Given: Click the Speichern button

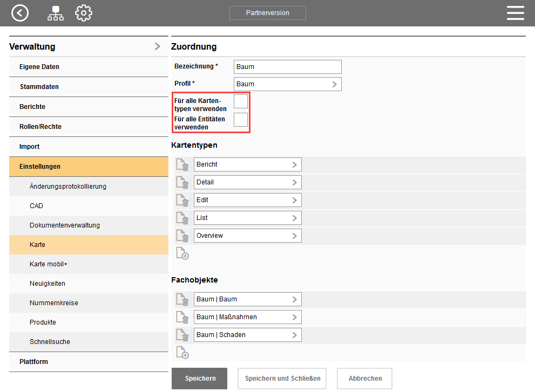Looking at the screenshot, I should (200, 379).
